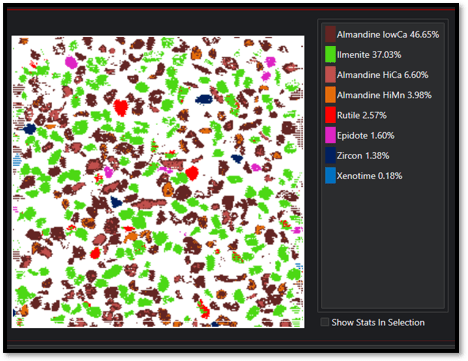Select the Almandine HiCa 6.60% legend entry

tap(382, 75)
